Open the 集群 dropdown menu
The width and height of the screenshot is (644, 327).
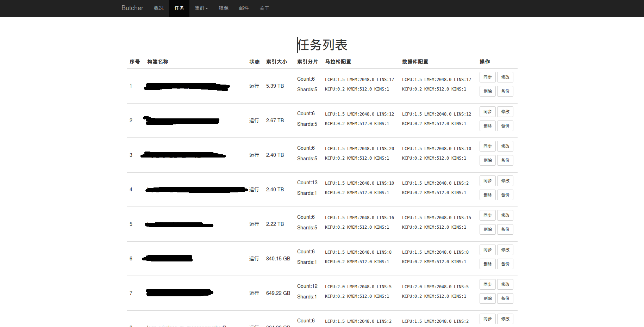[201, 8]
